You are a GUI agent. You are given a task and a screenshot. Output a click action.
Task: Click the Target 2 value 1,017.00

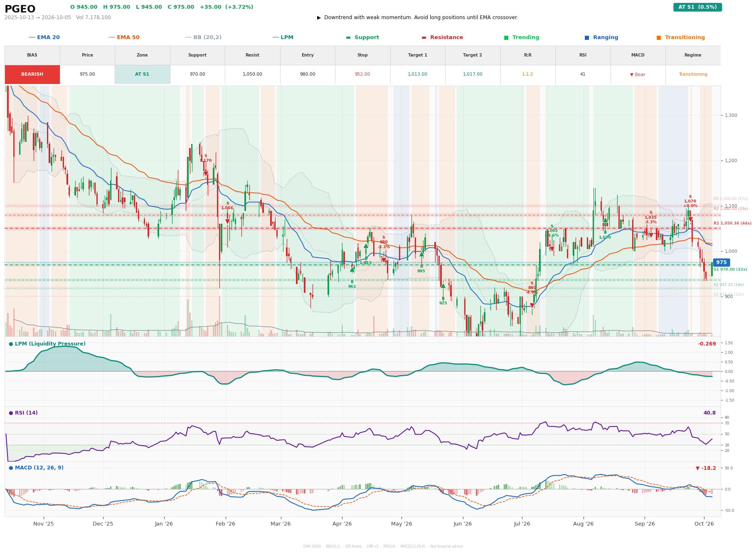pyautogui.click(x=473, y=74)
